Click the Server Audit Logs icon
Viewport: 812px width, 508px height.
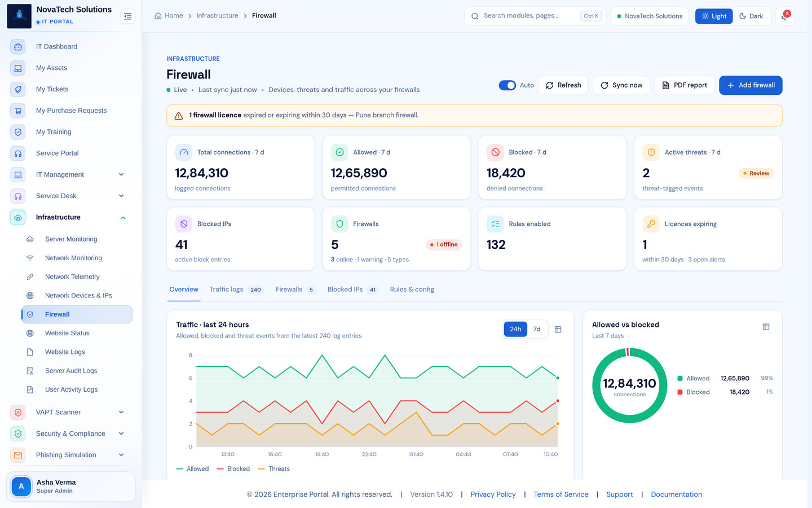coord(30,371)
